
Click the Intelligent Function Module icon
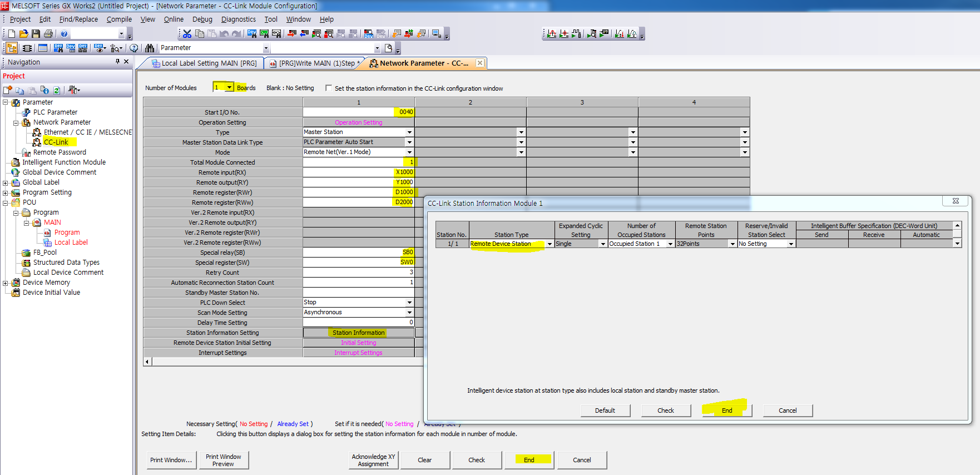16,162
